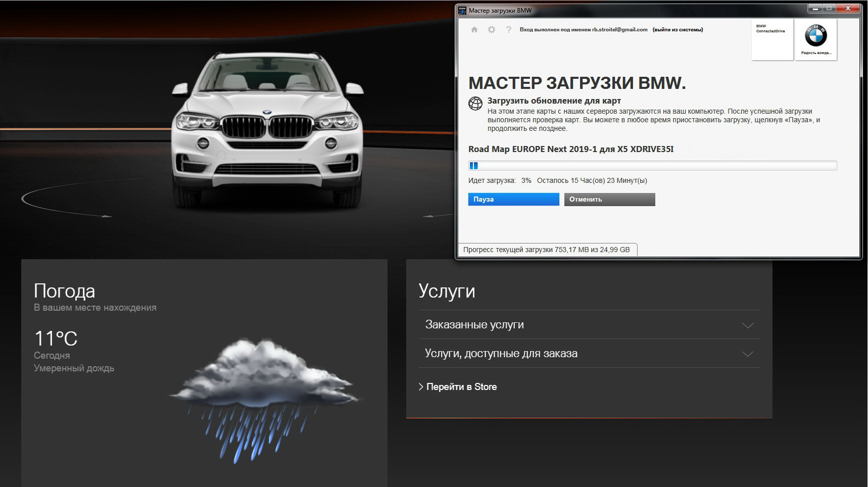Viewport: 868px width, 487px height.
Task: Cancel the download with "Отменить"
Action: point(609,200)
